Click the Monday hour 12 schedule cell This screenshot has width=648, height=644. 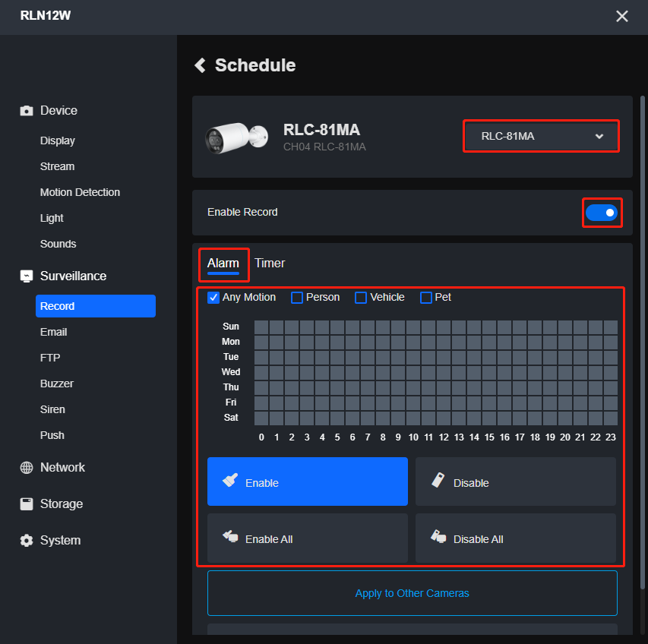444,343
